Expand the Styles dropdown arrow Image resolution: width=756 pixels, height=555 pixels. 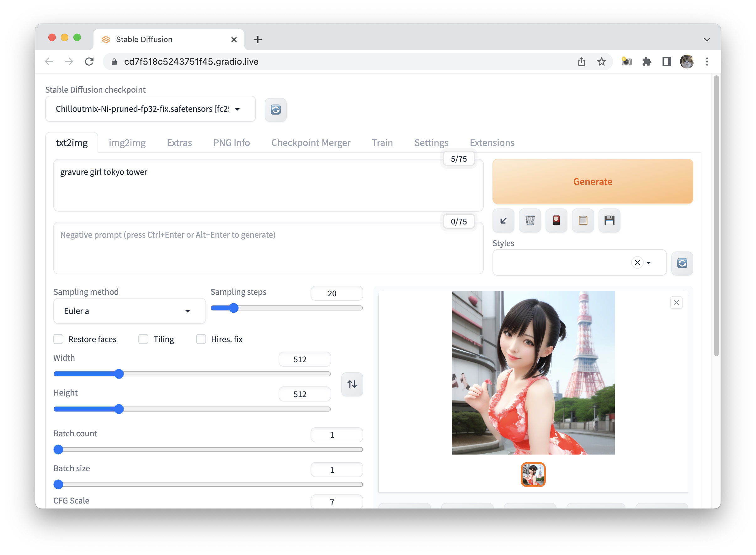pyautogui.click(x=649, y=263)
